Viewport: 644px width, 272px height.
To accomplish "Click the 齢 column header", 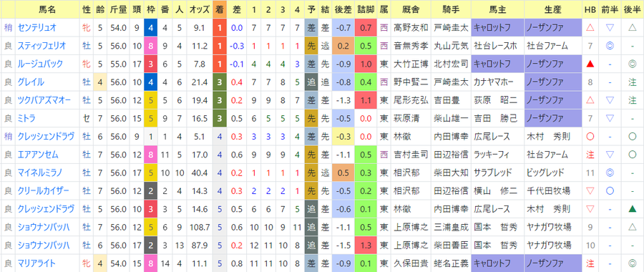I will 99,9.
